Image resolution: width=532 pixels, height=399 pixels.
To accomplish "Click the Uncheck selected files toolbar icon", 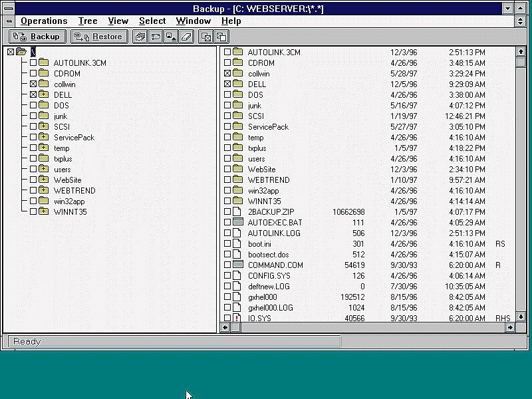I will (221, 37).
